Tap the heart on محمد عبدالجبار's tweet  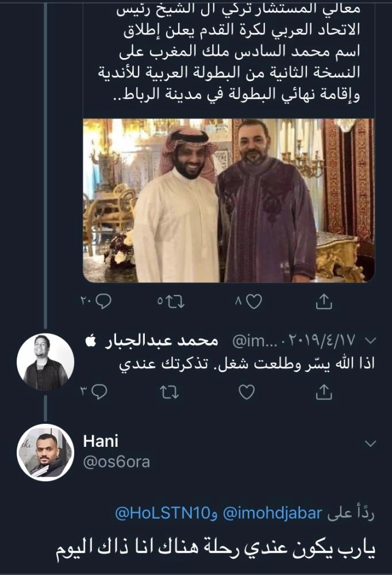(247, 392)
